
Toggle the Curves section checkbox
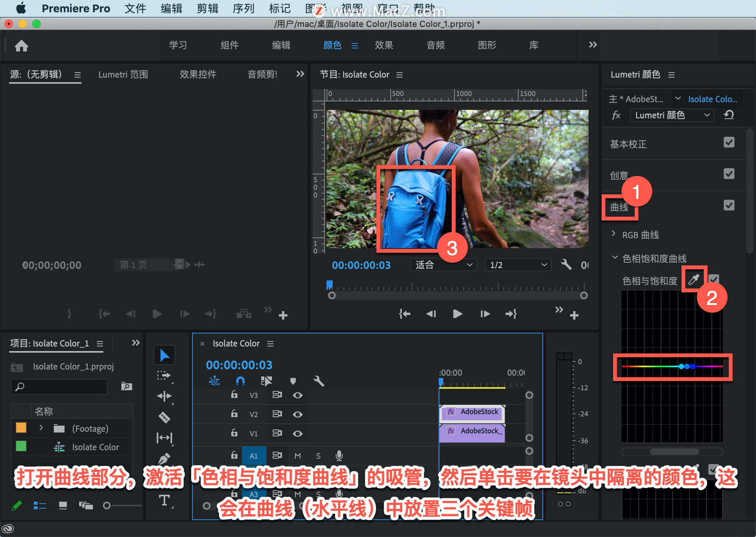coord(729,205)
